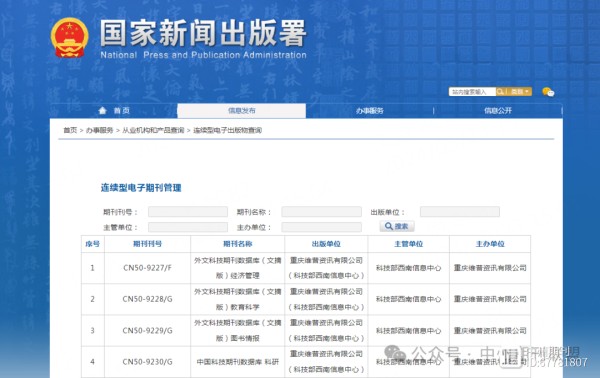Click journal name ending 图书情报
Viewport: 600px width, 378px height.
(x=238, y=331)
